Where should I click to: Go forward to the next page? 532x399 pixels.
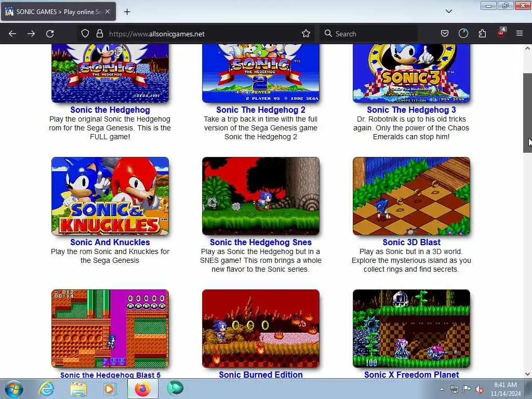pos(31,34)
